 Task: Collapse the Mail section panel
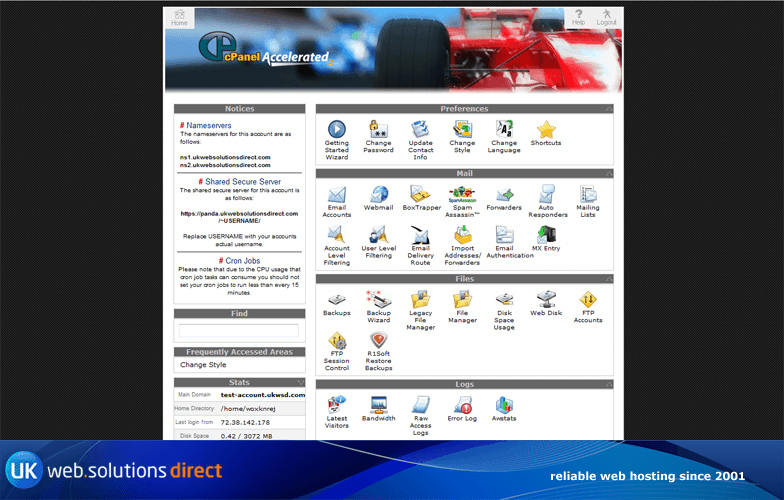coord(608,174)
